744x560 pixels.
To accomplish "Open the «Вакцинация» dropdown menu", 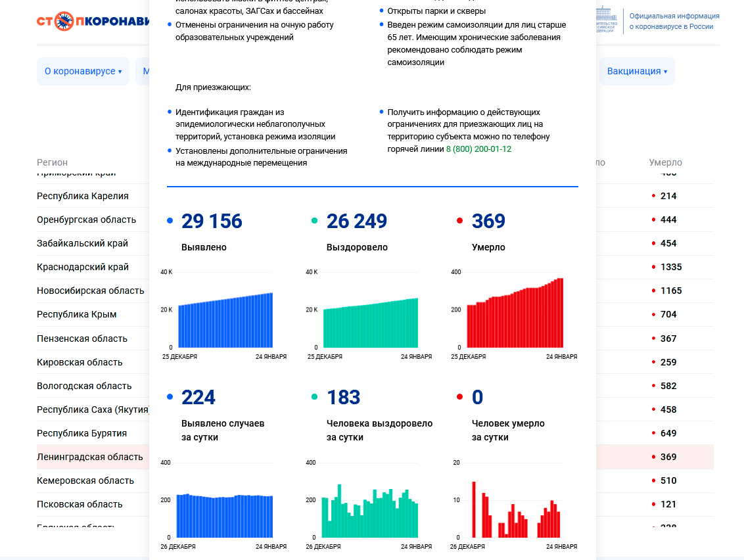I will pos(636,71).
